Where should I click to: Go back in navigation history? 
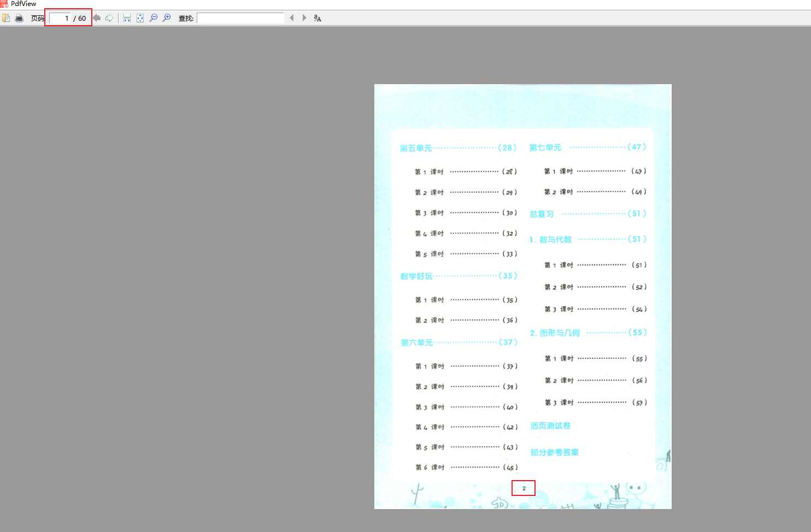tap(96, 17)
